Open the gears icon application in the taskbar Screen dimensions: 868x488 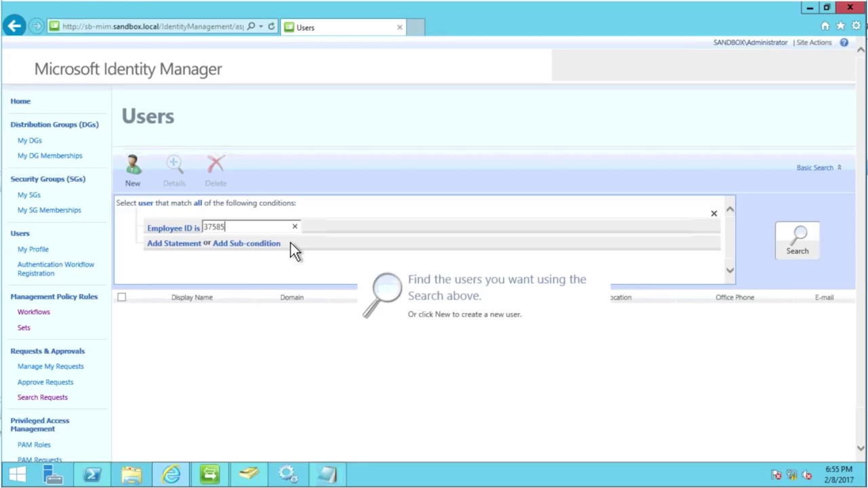pos(288,474)
